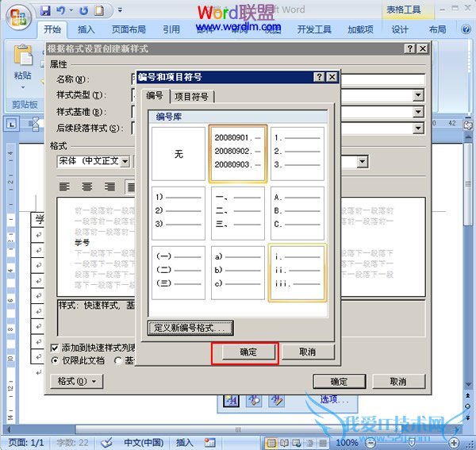Image resolution: width=476 pixels, height=450 pixels.
Task: Open 开始 ribbon tab
Action: tap(52, 29)
